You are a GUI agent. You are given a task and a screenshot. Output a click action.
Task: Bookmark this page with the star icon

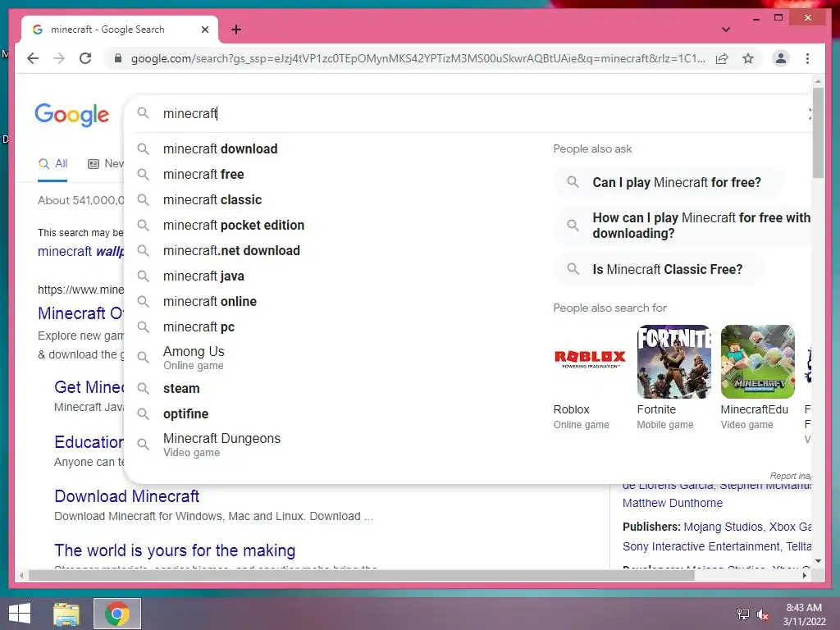(x=748, y=58)
